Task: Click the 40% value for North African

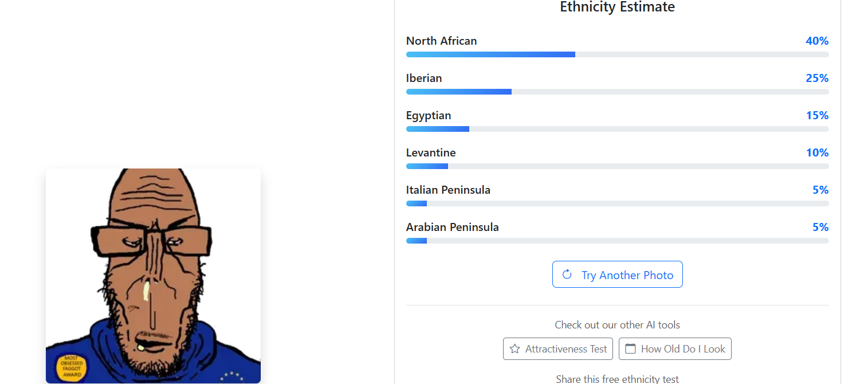Action: click(x=816, y=41)
